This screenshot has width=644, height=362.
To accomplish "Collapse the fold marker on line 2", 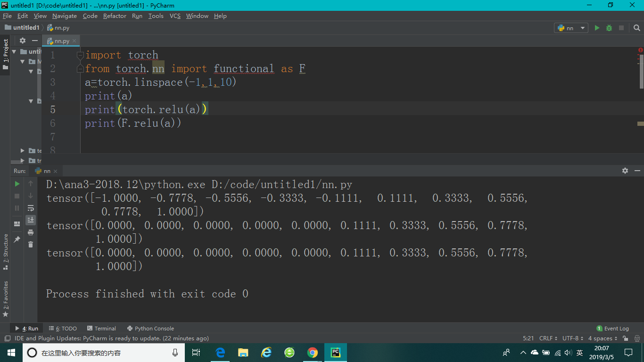I will 81,69.
